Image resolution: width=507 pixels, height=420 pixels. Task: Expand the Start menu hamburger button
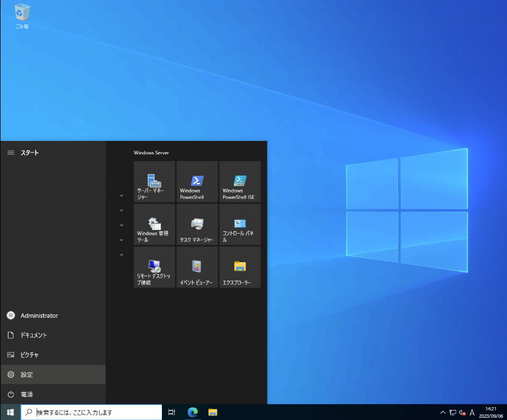coord(11,153)
